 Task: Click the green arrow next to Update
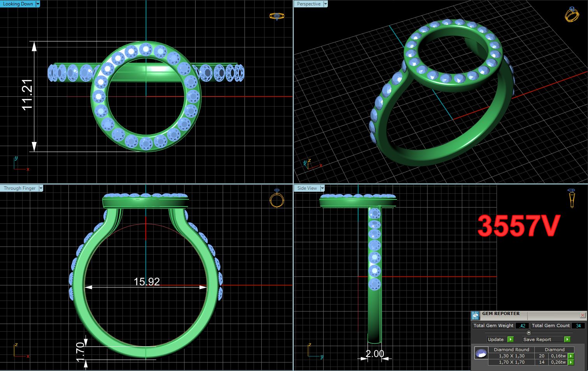click(511, 339)
